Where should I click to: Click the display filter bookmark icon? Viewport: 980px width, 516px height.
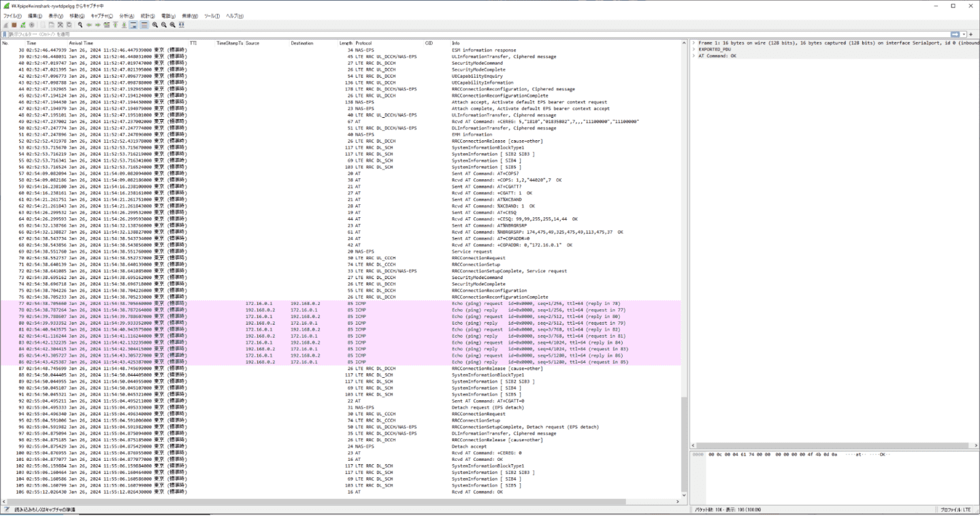5,34
